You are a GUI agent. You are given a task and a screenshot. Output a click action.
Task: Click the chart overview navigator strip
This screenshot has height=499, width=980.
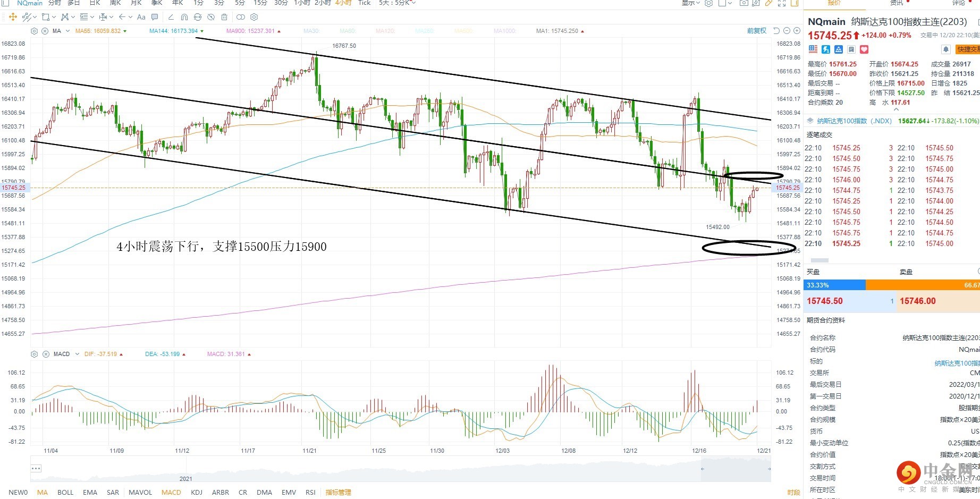coord(401,470)
